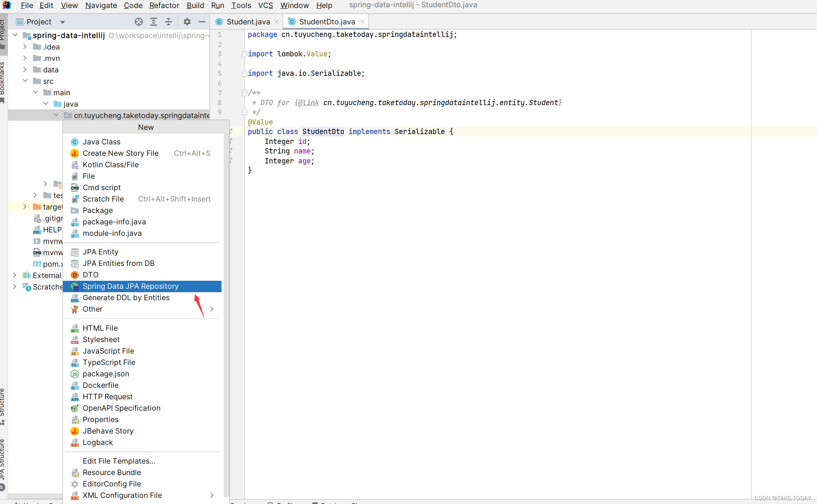Fold the Javadoc comment block
The image size is (817, 504).
click(244, 93)
